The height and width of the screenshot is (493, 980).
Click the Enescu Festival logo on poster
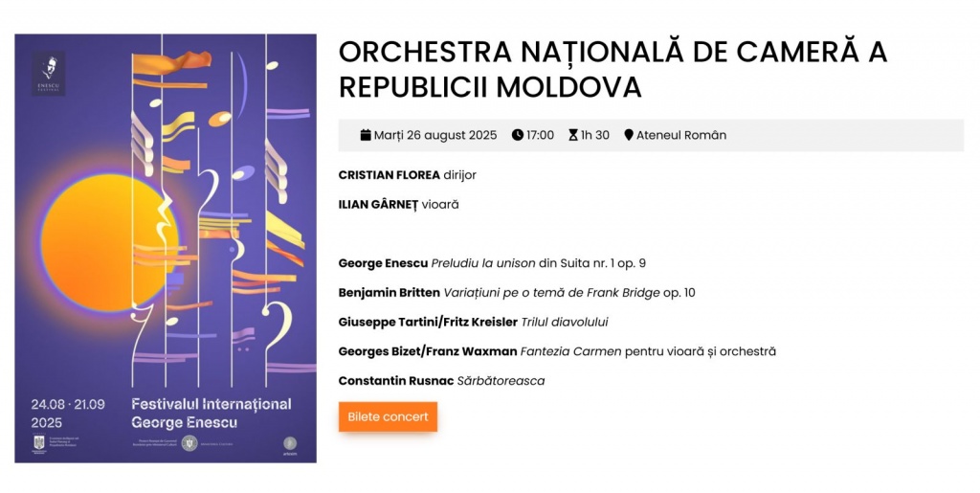click(x=48, y=73)
